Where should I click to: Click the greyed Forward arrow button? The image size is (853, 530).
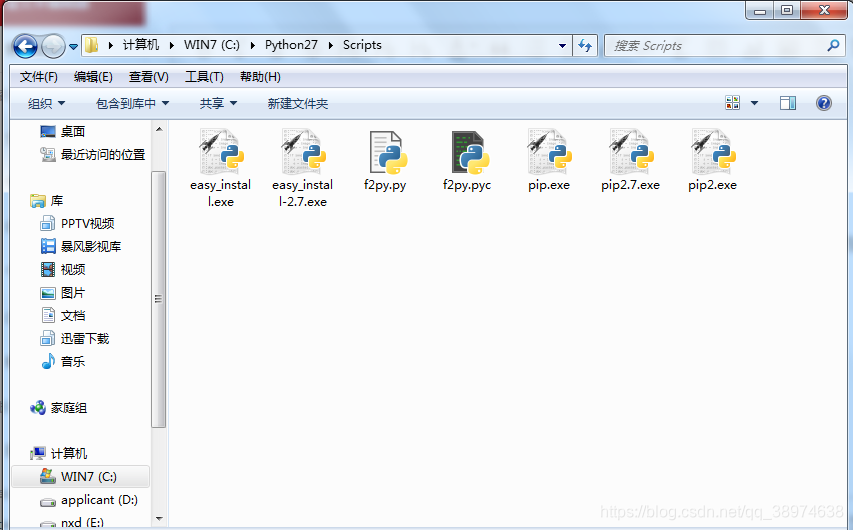[53, 46]
